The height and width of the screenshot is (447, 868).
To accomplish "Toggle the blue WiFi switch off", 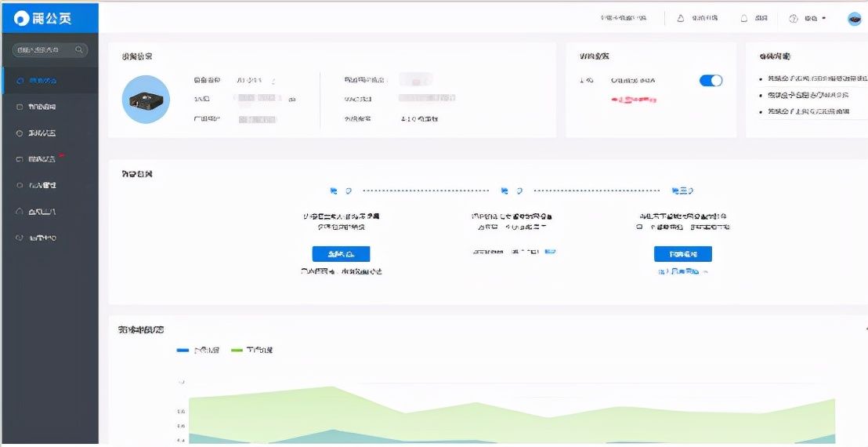I will (711, 81).
